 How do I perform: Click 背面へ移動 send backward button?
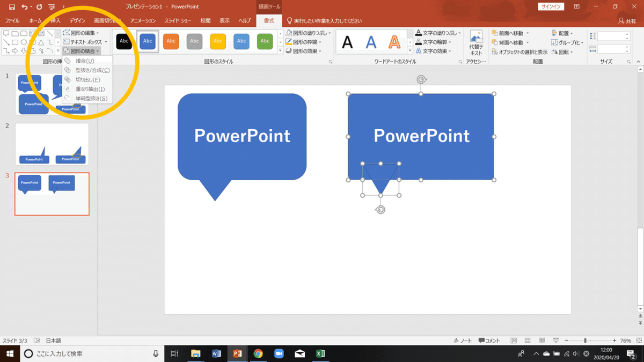pyautogui.click(x=510, y=42)
